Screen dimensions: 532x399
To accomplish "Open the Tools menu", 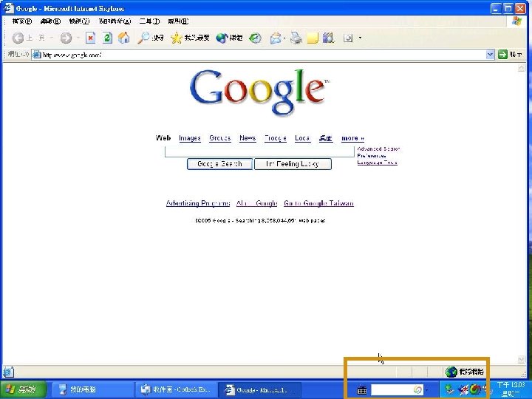I will pos(149,21).
